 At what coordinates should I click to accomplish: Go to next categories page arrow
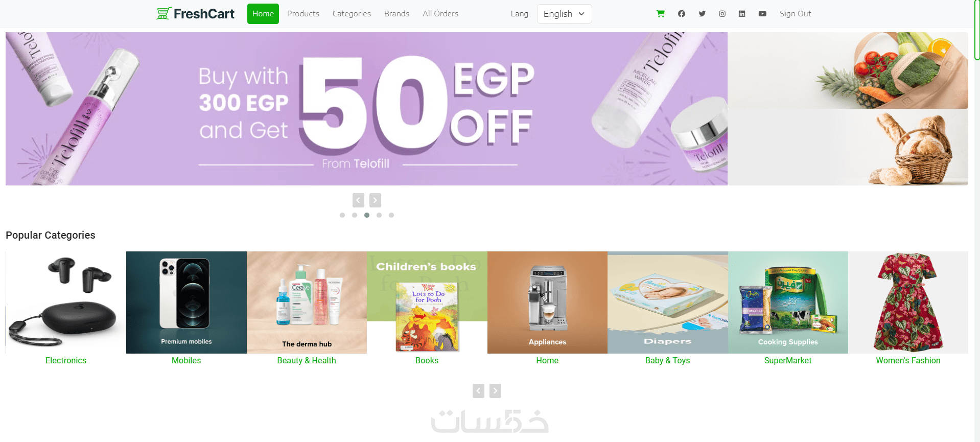point(495,391)
